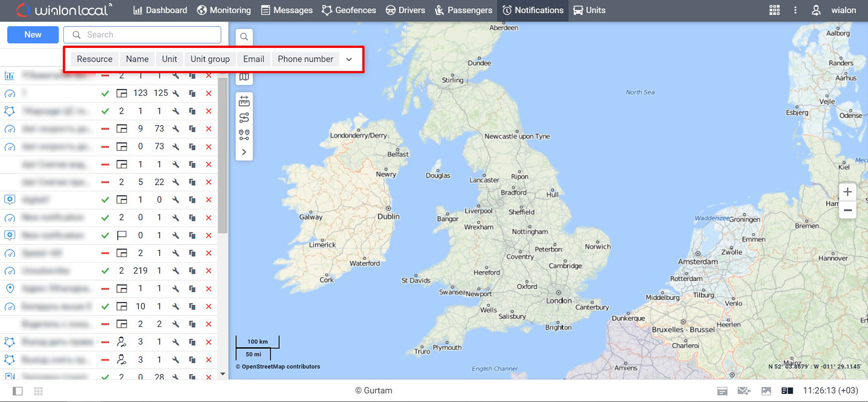Toggle green checkmark in row with 219

click(x=105, y=271)
